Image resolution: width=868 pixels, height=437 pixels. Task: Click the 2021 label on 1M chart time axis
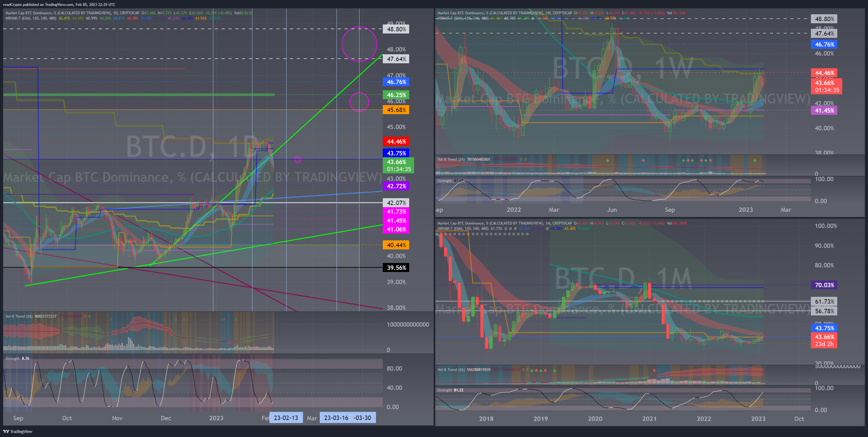(x=649, y=418)
